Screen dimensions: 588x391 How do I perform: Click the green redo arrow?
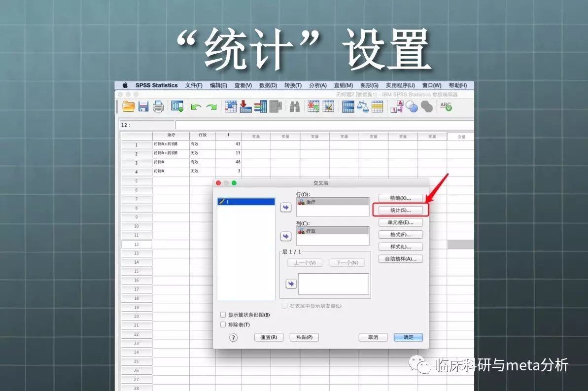(x=211, y=107)
